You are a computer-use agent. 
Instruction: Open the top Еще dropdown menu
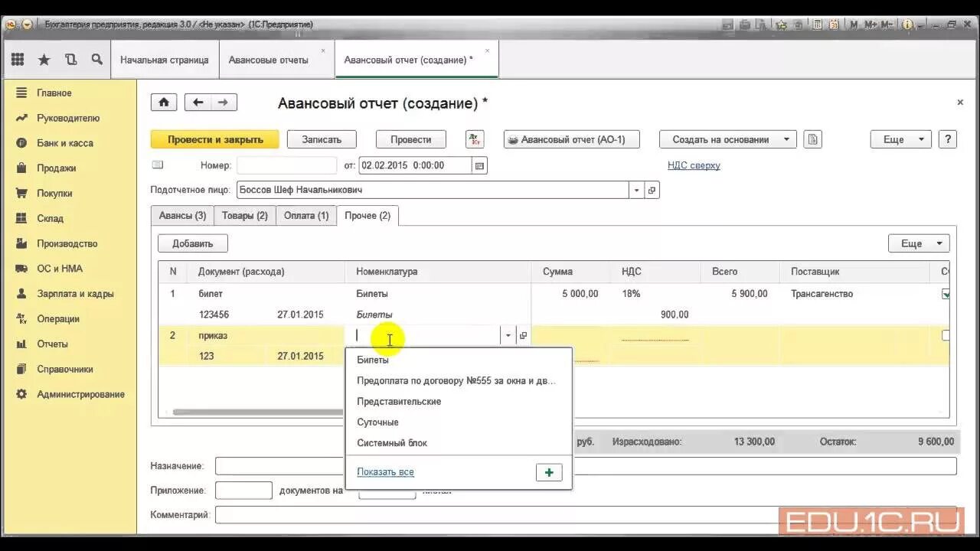click(x=900, y=139)
